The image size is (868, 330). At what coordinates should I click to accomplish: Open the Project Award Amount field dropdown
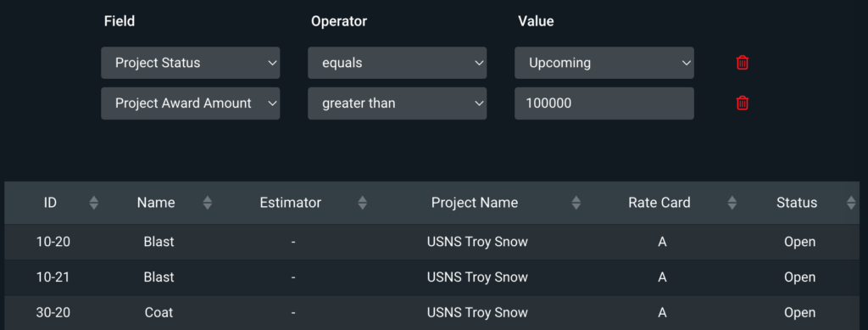click(191, 103)
